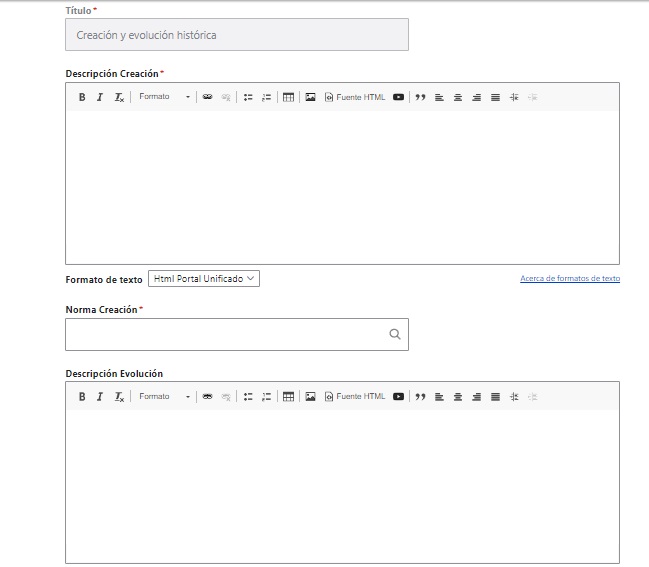The height and width of the screenshot is (567, 649).
Task: Open Acerca de formatos de texto link
Action: (x=569, y=279)
